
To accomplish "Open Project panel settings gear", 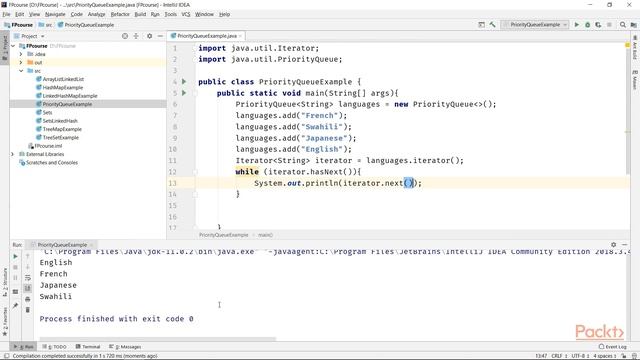I will click(149, 36).
